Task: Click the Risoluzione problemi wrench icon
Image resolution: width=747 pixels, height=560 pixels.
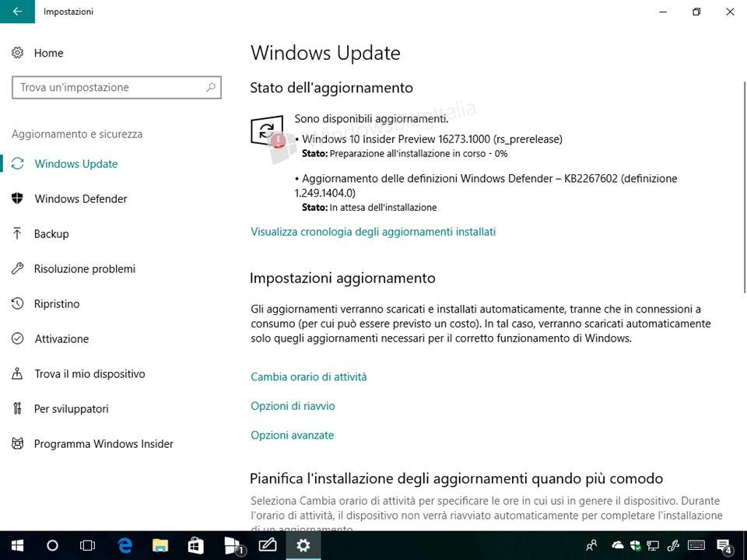Action: (x=18, y=268)
